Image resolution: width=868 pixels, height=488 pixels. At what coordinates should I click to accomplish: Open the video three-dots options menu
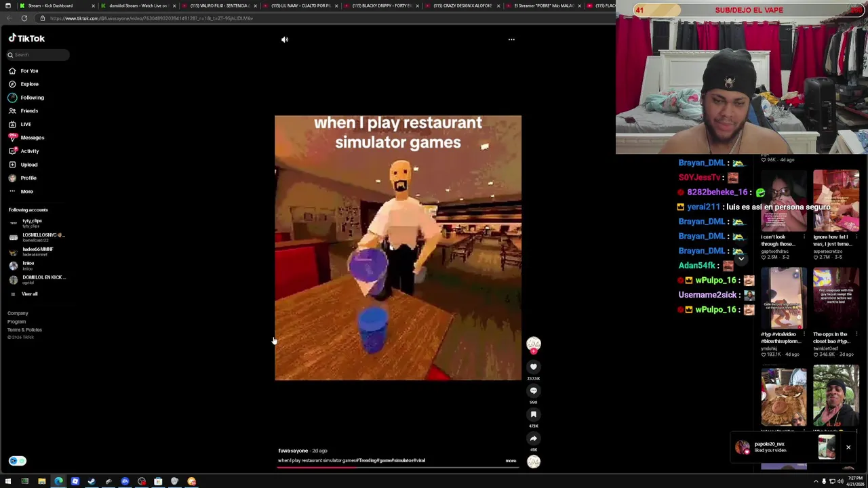point(511,39)
